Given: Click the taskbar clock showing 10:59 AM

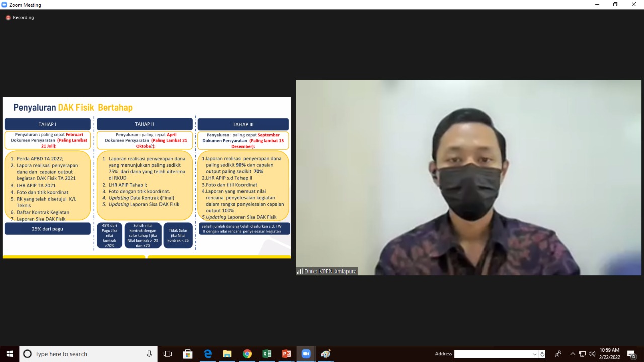Looking at the screenshot, I should (609, 354).
